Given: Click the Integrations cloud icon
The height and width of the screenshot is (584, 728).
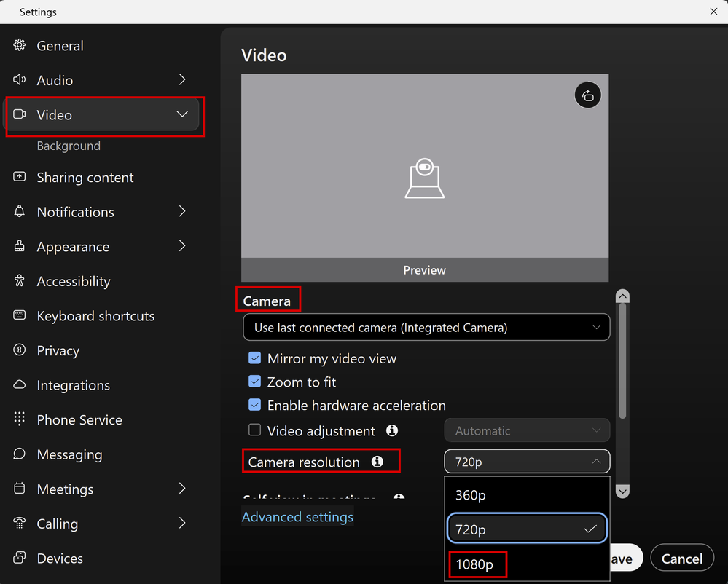Looking at the screenshot, I should coord(20,384).
